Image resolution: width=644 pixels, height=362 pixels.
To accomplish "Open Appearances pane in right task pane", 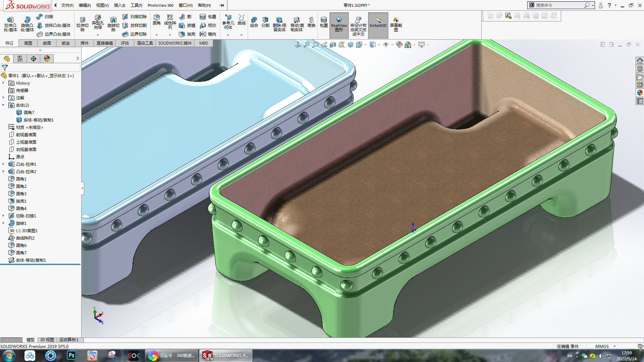I will (640, 93).
